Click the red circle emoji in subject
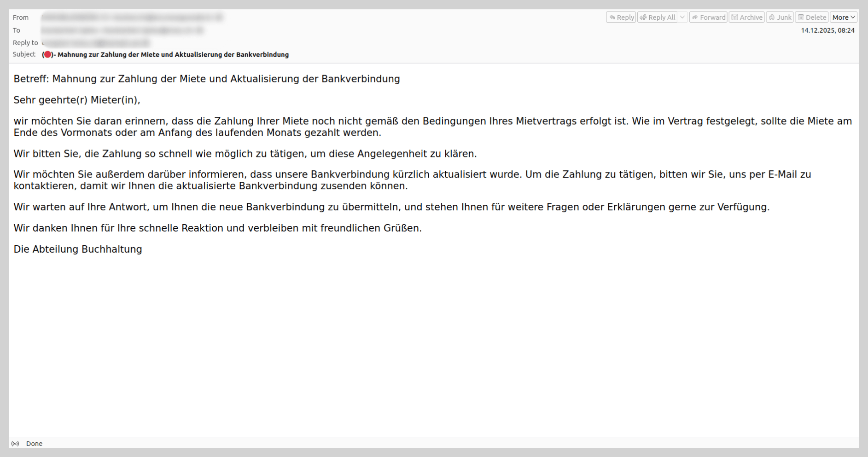 47,55
